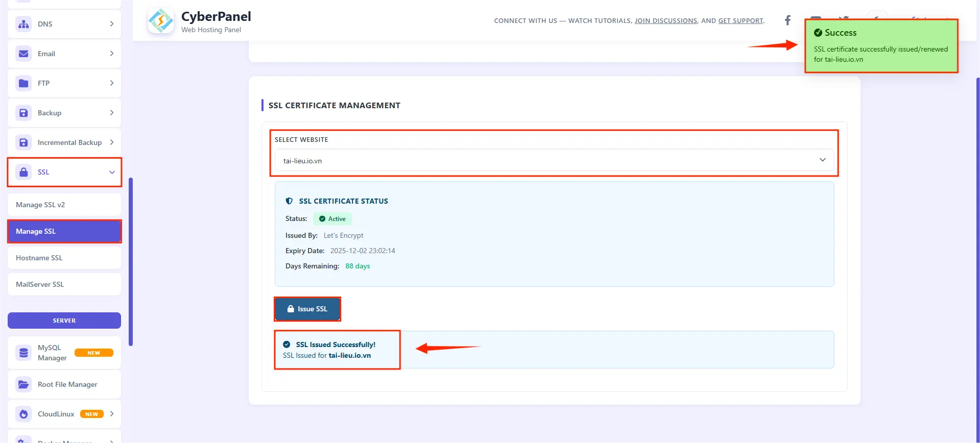Open the Facebook icon in the header
Screen dimensions: 980x443
click(x=787, y=20)
